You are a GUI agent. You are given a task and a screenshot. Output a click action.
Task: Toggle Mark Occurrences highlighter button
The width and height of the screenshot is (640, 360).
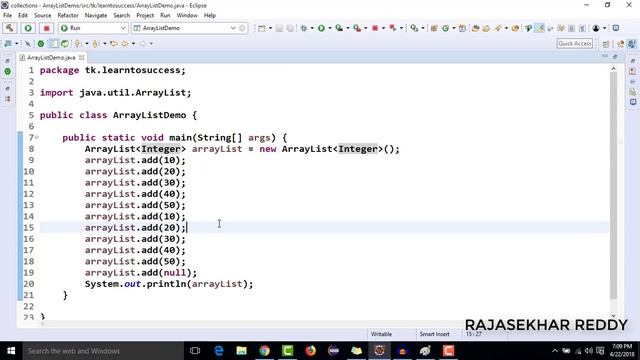point(540,28)
